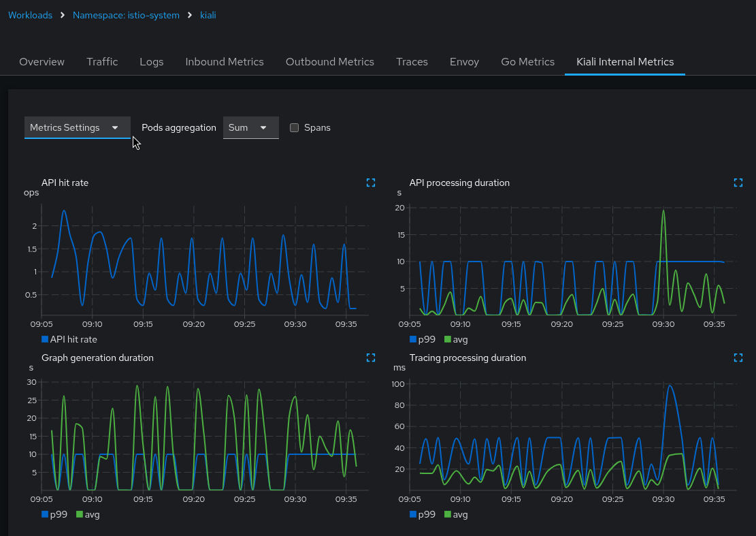Open the Inbound Metrics tab
Image resolution: width=756 pixels, height=536 pixels.
(225, 62)
